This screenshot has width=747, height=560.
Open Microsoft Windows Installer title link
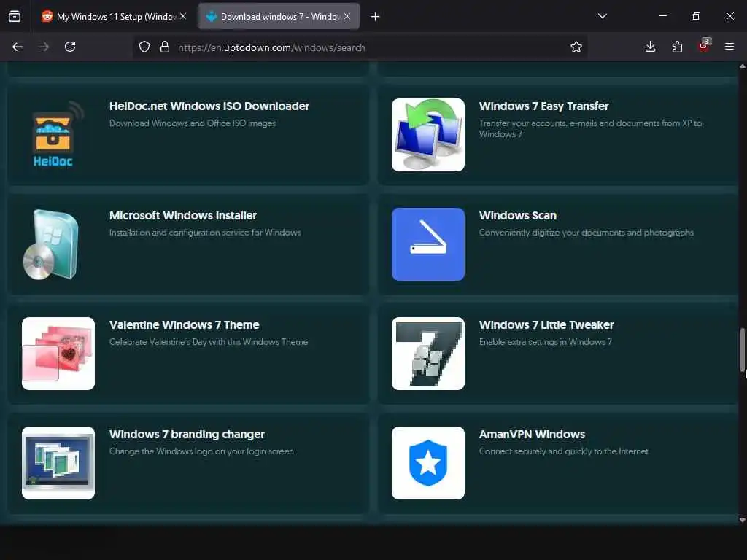tap(183, 216)
